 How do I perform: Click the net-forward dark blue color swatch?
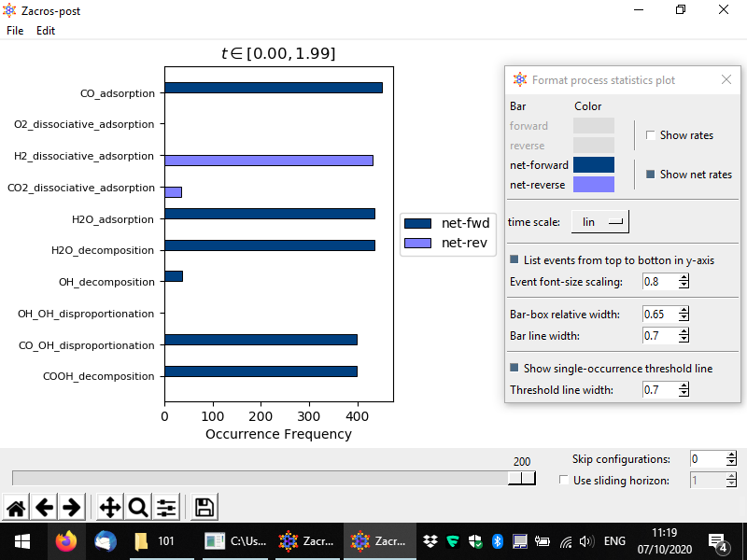(593, 165)
